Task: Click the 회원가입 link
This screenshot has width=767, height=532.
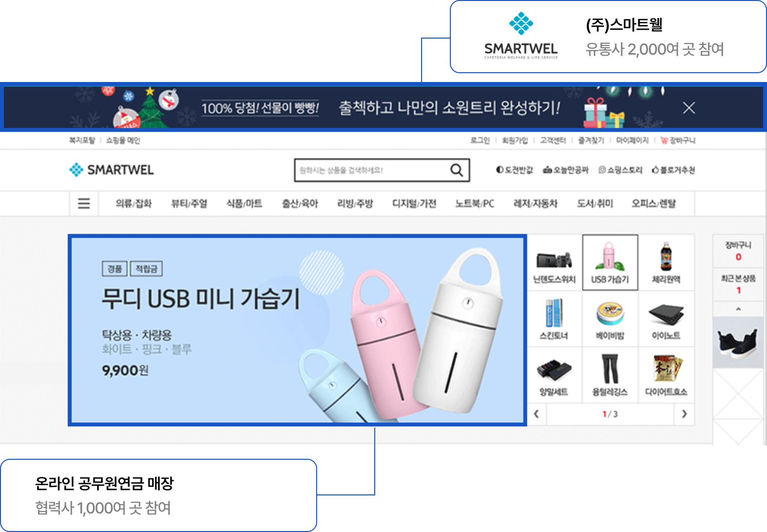Action: click(x=515, y=141)
